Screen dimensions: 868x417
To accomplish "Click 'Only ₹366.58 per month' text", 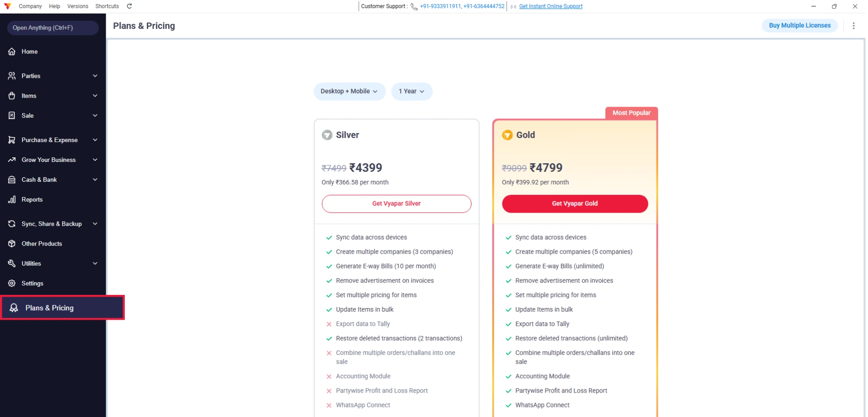I will click(x=355, y=182).
